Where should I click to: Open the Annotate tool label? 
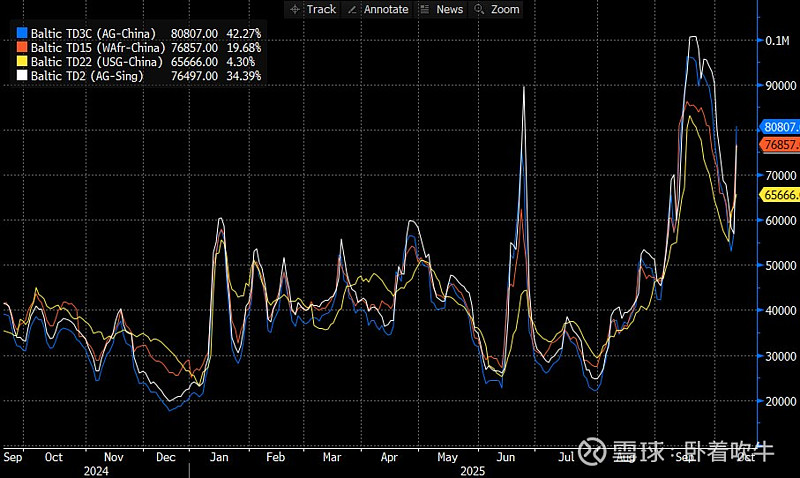pyautogui.click(x=386, y=9)
